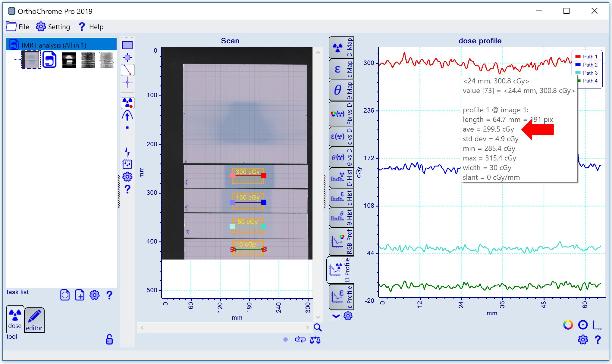The image size is (612, 364).
Task: Select the rectangle region tool
Action: point(127,45)
